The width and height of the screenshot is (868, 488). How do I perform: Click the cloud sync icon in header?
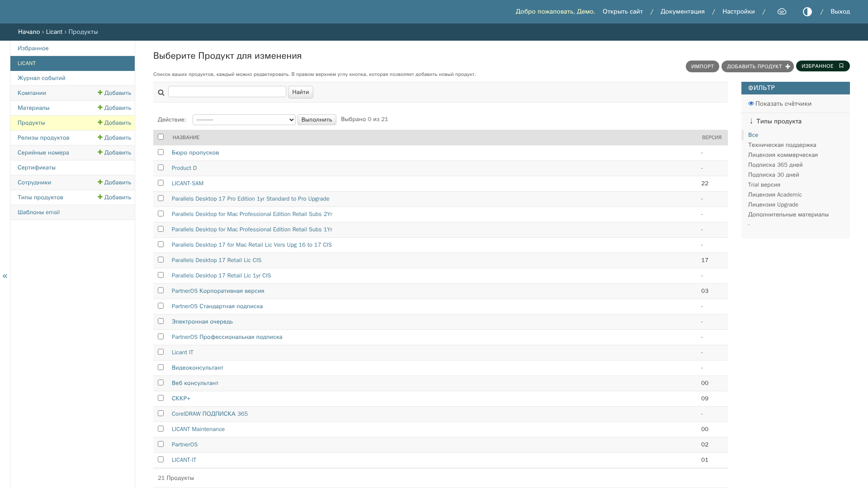[x=782, y=12]
